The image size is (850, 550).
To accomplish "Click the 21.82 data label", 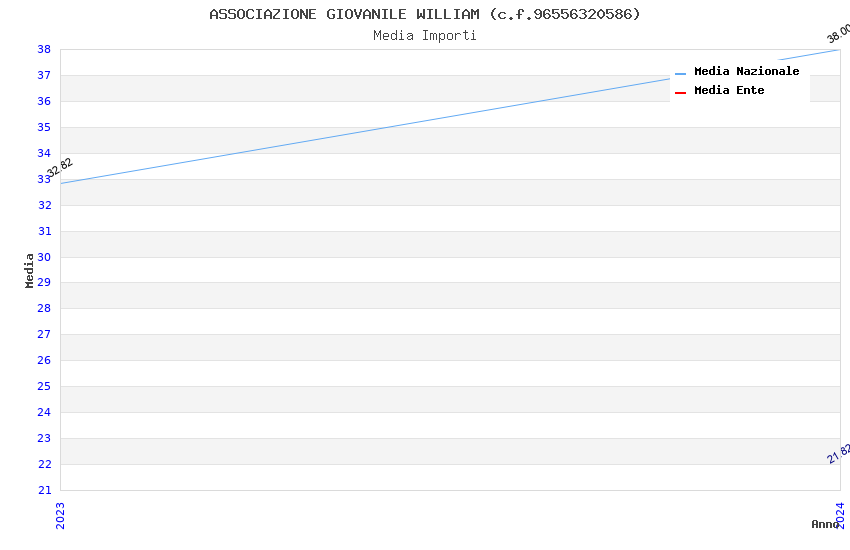I will coord(839,454).
